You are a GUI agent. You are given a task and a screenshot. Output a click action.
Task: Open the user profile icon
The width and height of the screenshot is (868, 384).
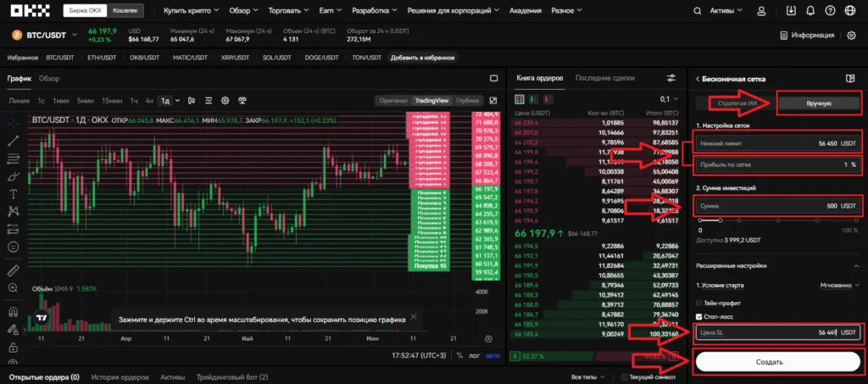pyautogui.click(x=762, y=10)
